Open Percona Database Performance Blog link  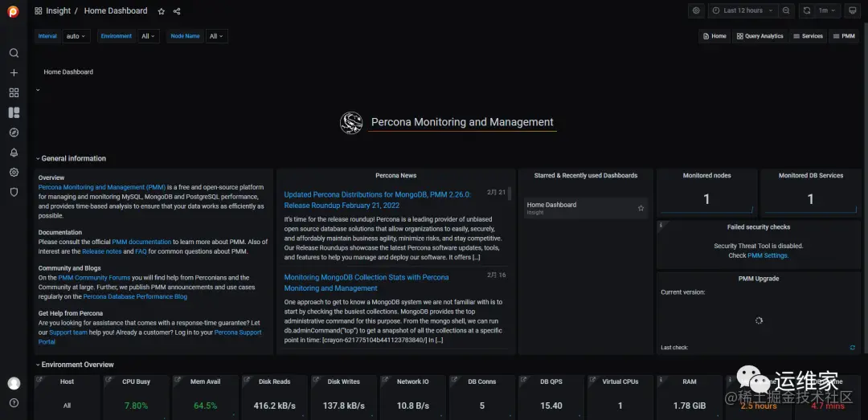coord(135,296)
